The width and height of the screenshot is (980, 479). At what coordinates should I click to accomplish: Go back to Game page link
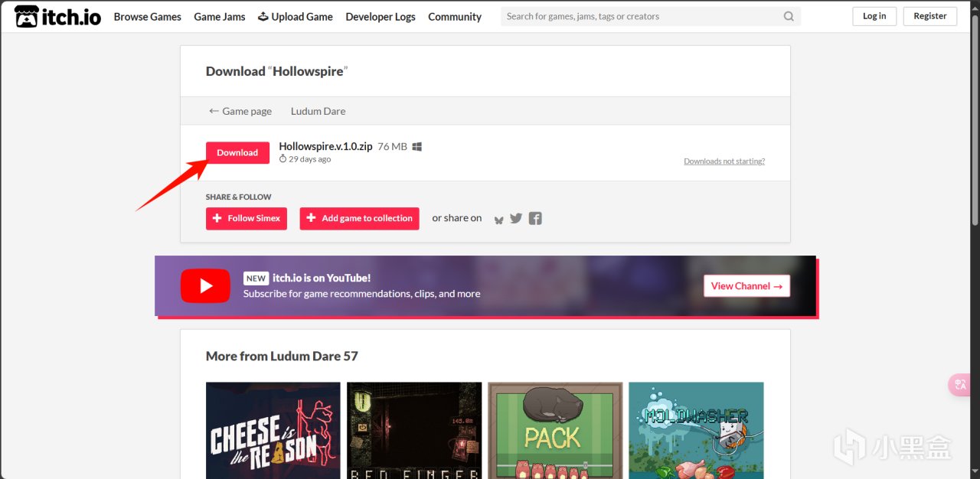click(x=240, y=111)
